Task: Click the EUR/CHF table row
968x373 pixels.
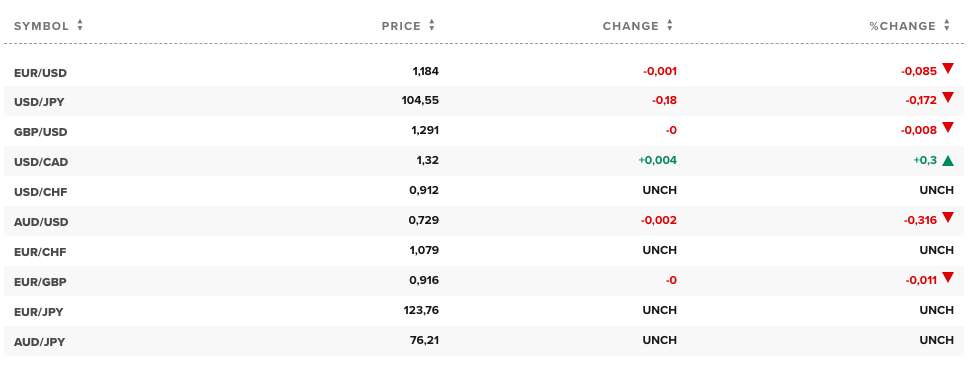Action: tap(484, 251)
